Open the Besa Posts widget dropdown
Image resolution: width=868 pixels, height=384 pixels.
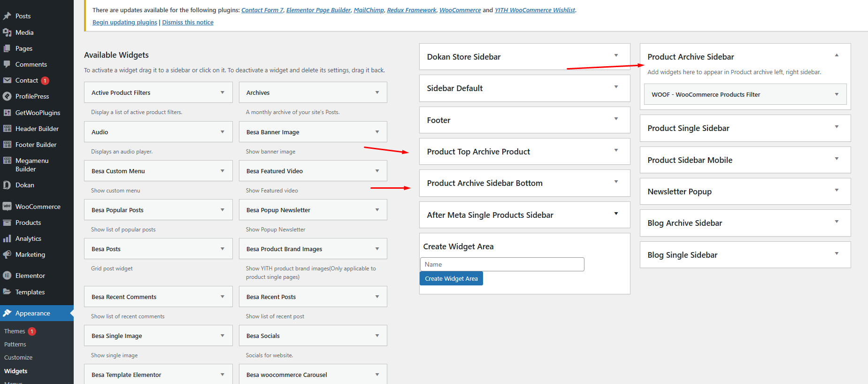coord(223,249)
